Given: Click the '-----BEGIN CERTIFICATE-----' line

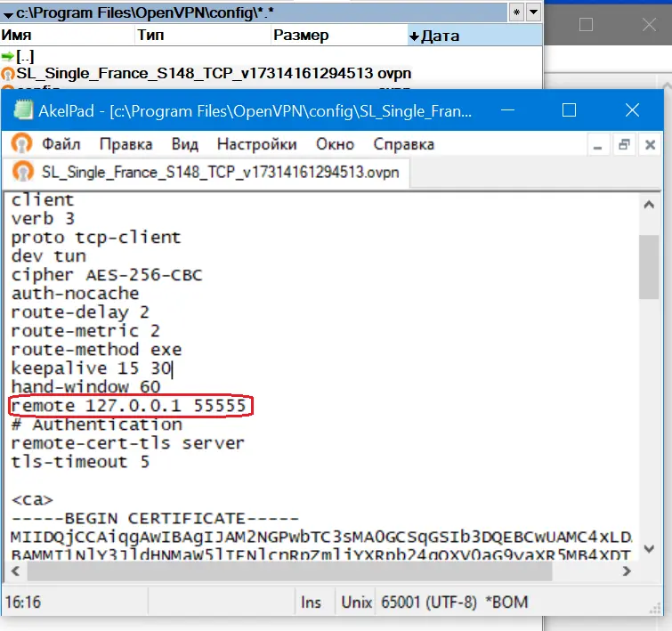Looking at the screenshot, I should 155,518.
